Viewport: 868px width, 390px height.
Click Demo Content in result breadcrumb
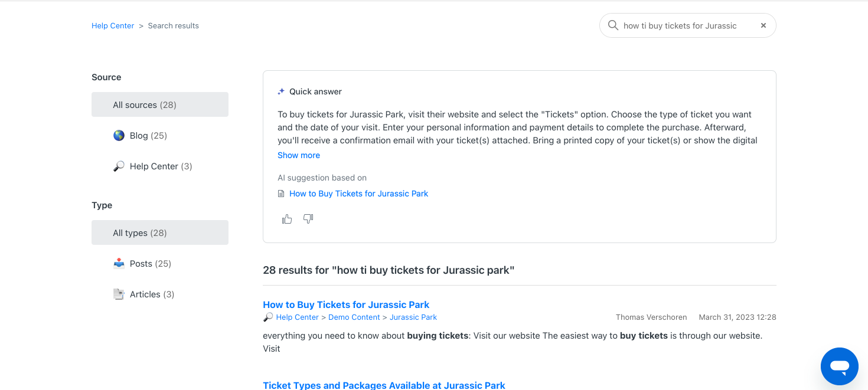click(354, 317)
